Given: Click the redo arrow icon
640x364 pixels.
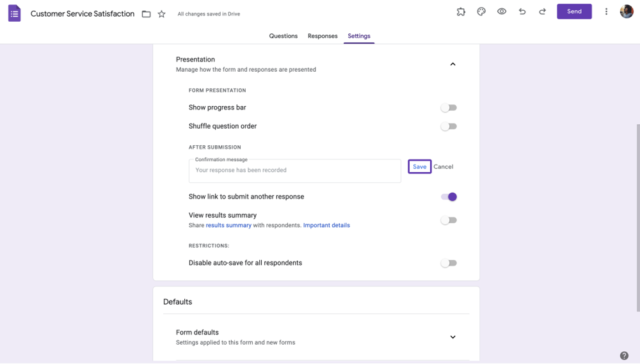Looking at the screenshot, I should pos(543,12).
